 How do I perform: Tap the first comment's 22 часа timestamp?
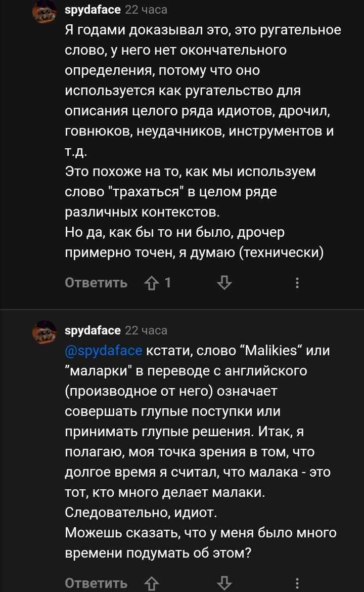146,10
